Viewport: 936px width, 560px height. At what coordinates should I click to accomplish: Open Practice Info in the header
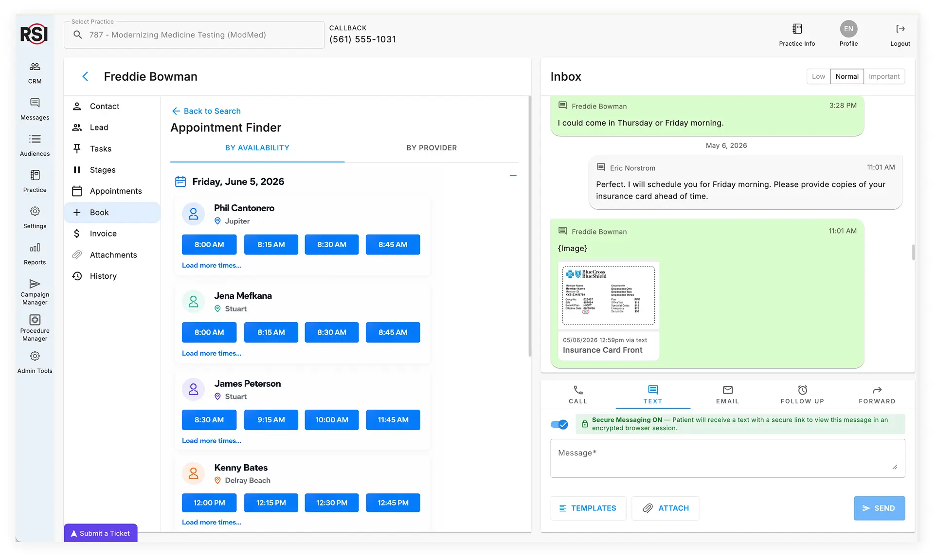pos(797,35)
